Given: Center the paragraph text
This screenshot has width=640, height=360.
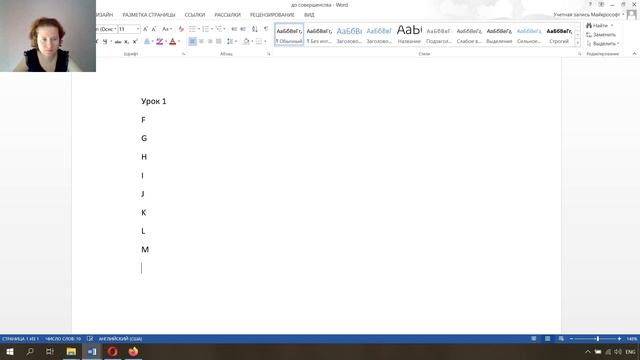Looking at the screenshot, I should 201,41.
